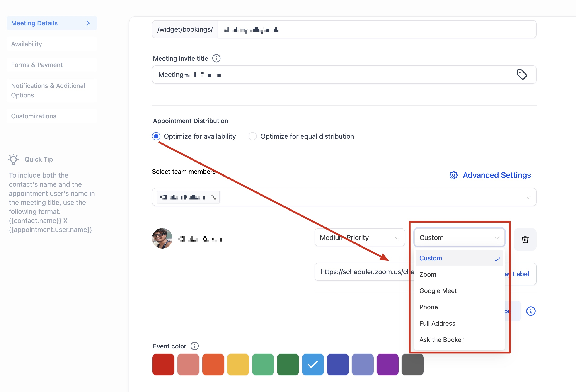Go to Forms & Payment section
576x392 pixels.
pyautogui.click(x=37, y=65)
